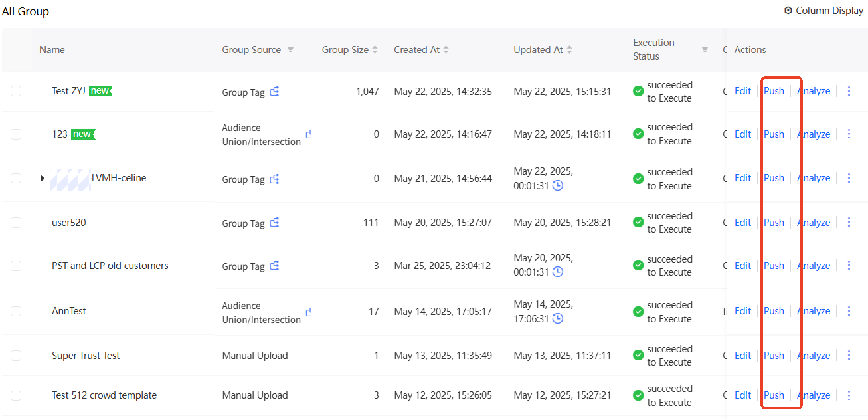
Task: Open the Super Trust Test group name
Action: click(86, 356)
